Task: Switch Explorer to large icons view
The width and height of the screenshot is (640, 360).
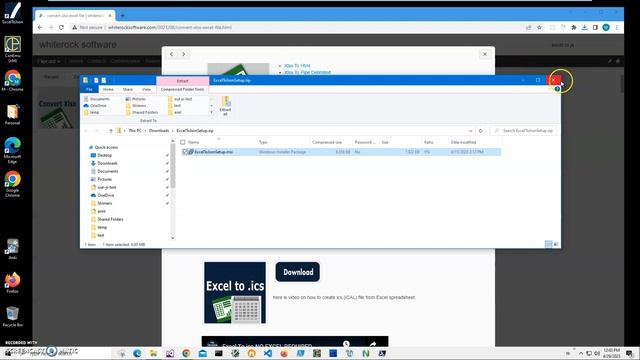Action: pyautogui.click(x=556, y=244)
